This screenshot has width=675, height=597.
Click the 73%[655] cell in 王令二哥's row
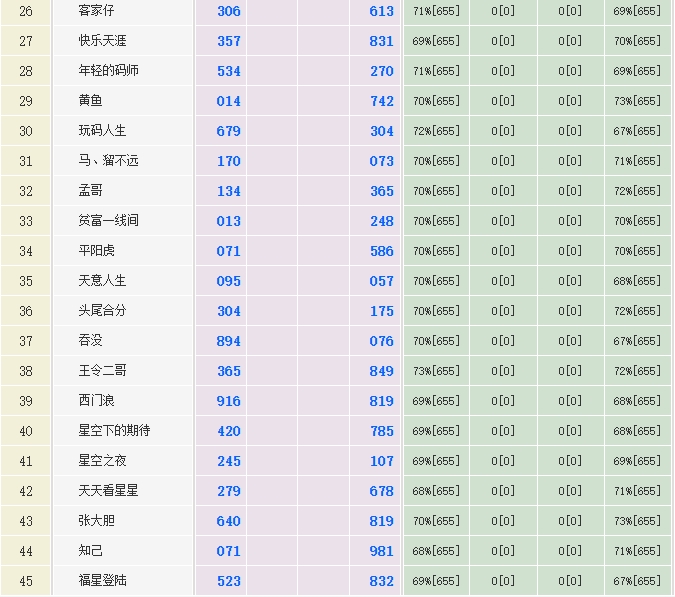click(436, 371)
